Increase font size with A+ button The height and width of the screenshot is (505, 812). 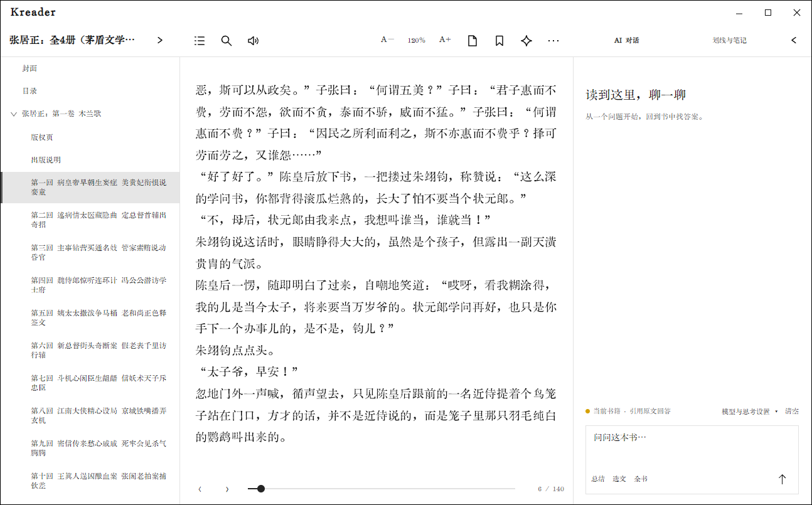click(x=445, y=40)
